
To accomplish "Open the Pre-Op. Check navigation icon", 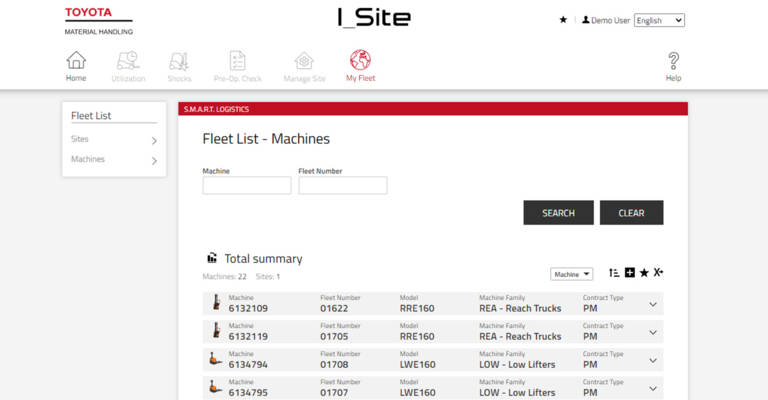I will tap(238, 61).
